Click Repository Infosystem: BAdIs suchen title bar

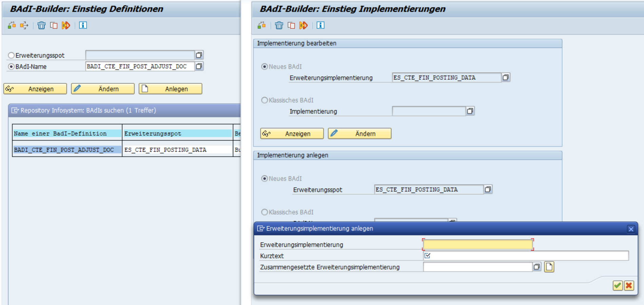click(x=124, y=110)
